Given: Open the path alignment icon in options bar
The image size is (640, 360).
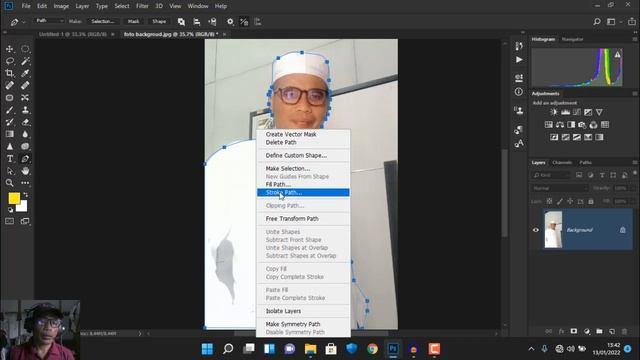Looking at the screenshot, I should [197, 22].
